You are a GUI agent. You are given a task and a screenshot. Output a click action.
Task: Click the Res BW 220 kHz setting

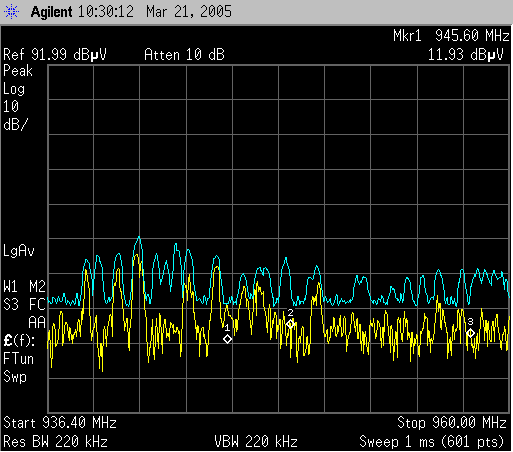55,442
